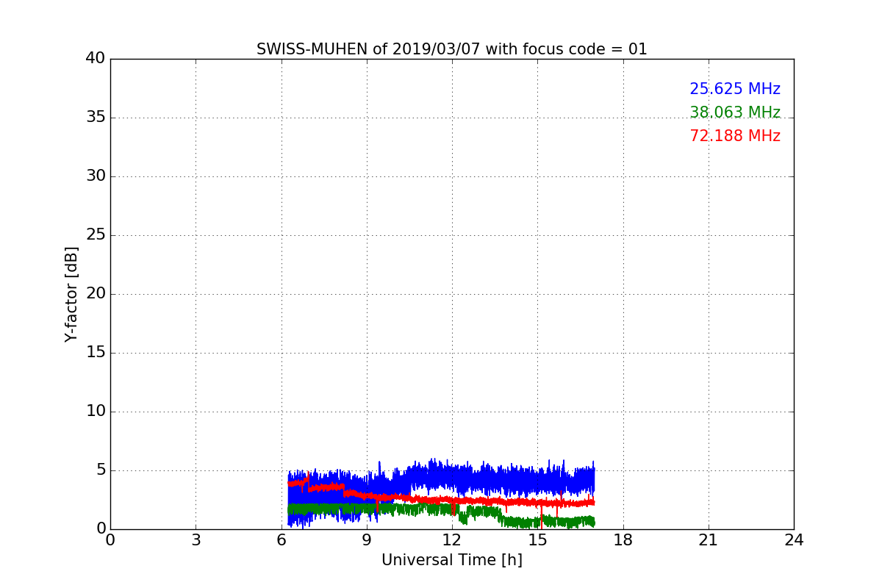Select the green 38.063 MHz legend label

[735, 112]
